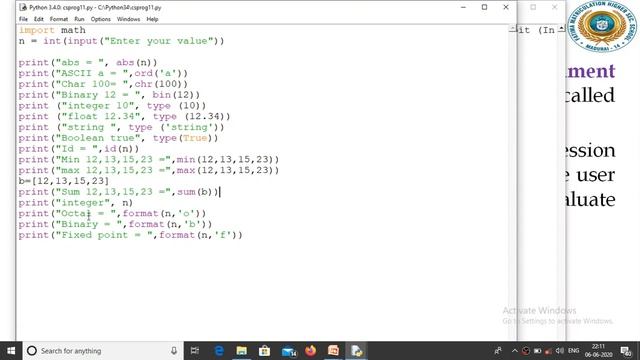Click the 'Enter your value' string
The height and width of the screenshot is (360, 640).
click(x=159, y=41)
